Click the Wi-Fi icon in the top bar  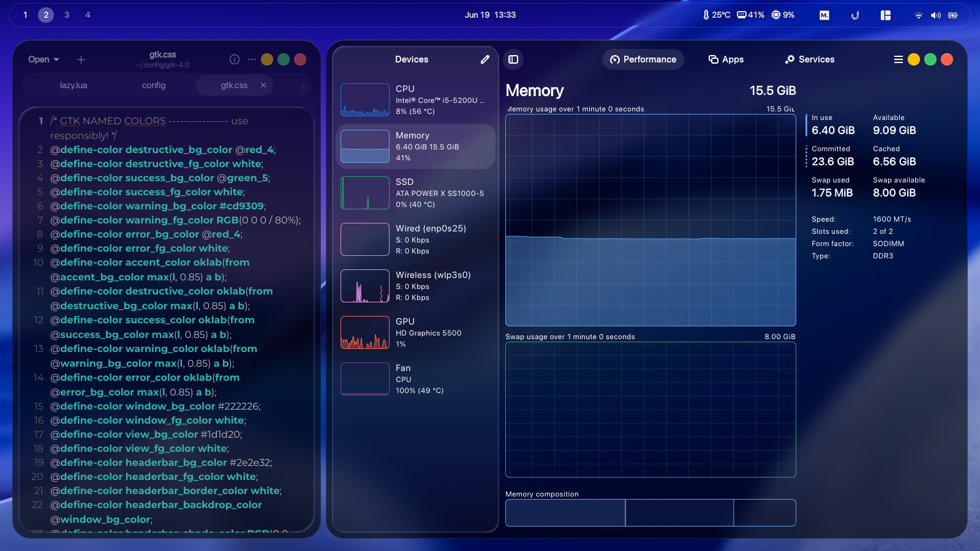[919, 15]
